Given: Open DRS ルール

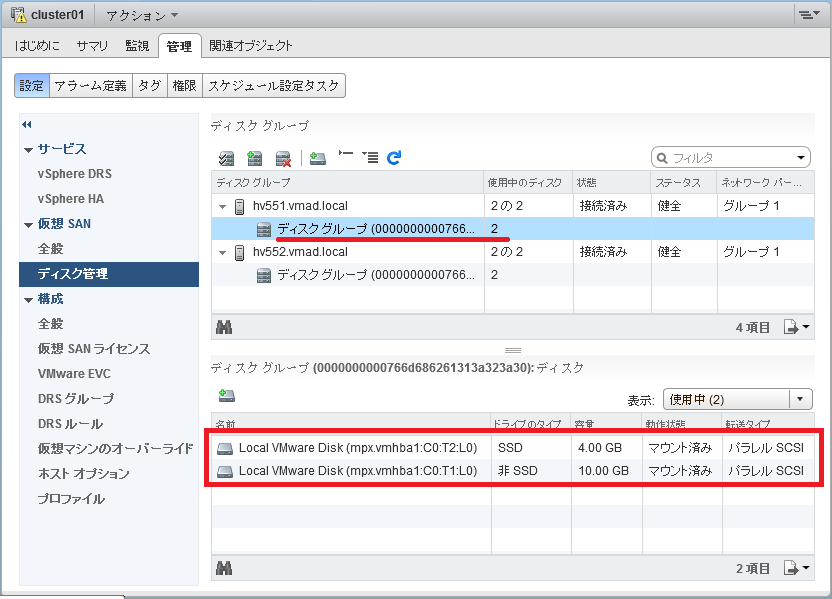Looking at the screenshot, I should pyautogui.click(x=71, y=424).
